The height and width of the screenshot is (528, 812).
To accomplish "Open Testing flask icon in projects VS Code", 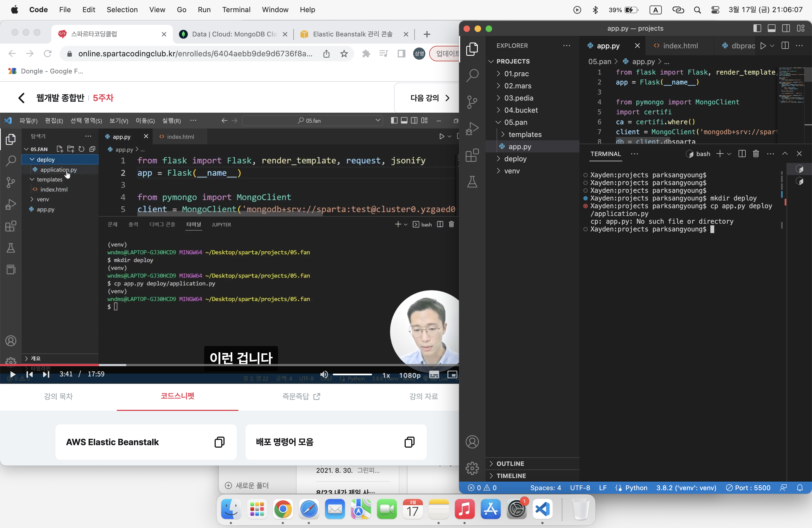I will click(x=472, y=182).
